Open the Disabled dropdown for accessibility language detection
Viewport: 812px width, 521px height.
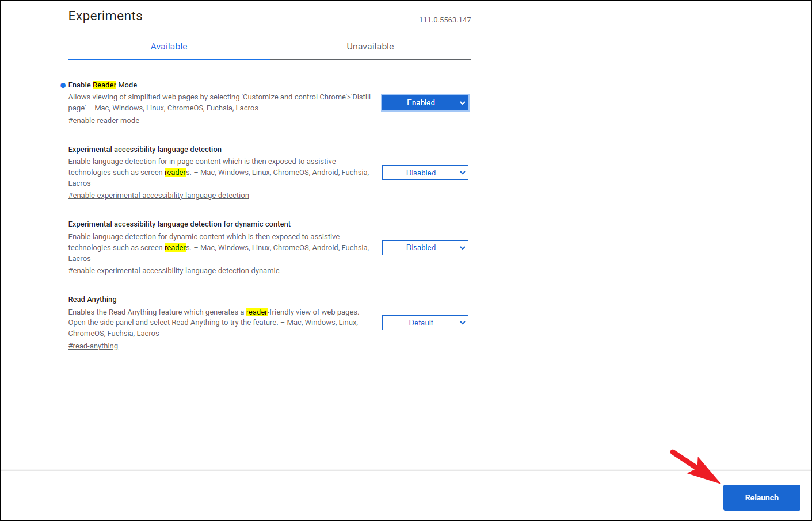(x=425, y=172)
